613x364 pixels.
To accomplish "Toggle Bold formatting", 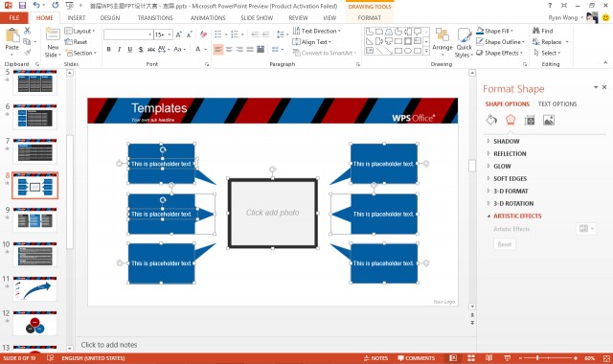I will click(x=108, y=49).
